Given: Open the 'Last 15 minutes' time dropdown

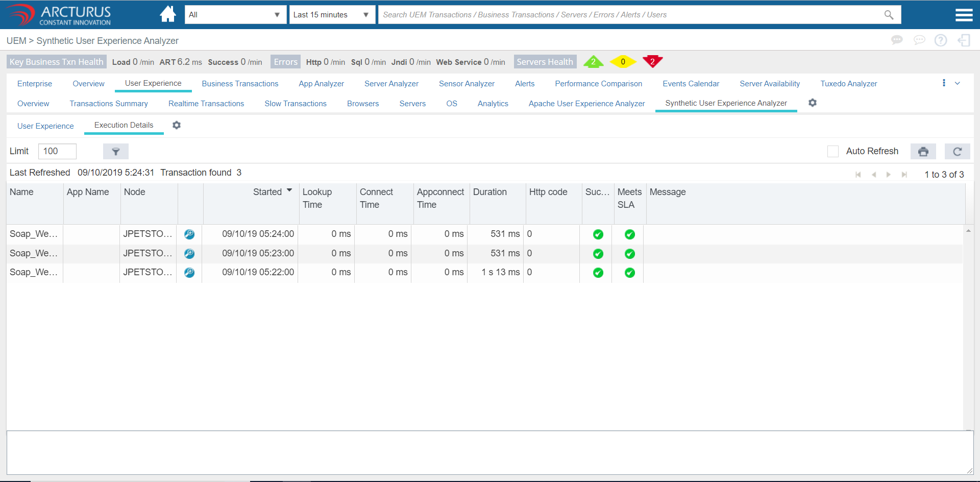Looking at the screenshot, I should point(331,15).
